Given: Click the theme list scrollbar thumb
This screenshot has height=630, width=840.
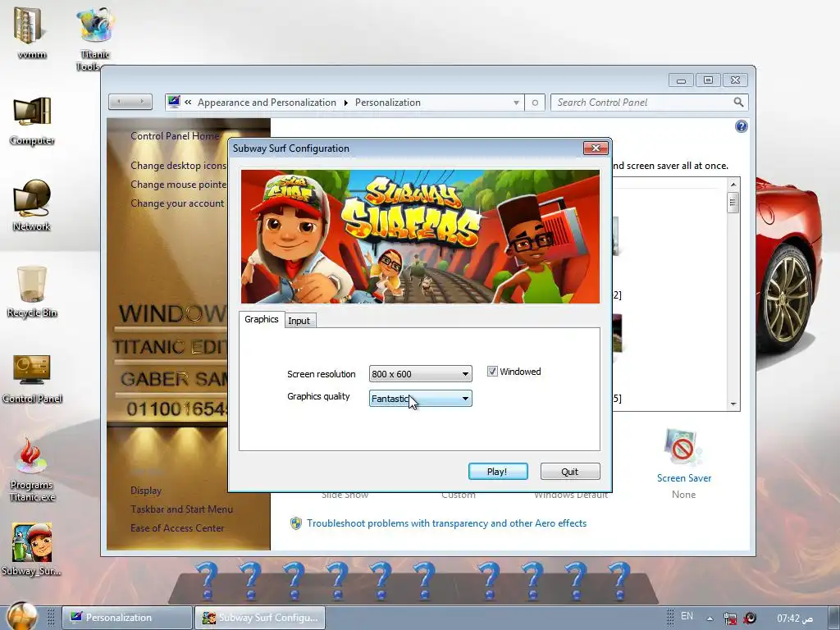Looking at the screenshot, I should click(x=733, y=203).
